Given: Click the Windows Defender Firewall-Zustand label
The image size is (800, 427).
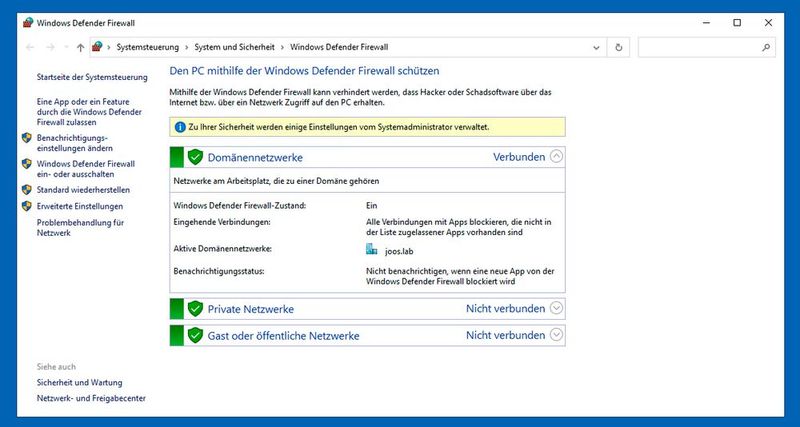Looking at the screenshot, I should click(x=239, y=206).
